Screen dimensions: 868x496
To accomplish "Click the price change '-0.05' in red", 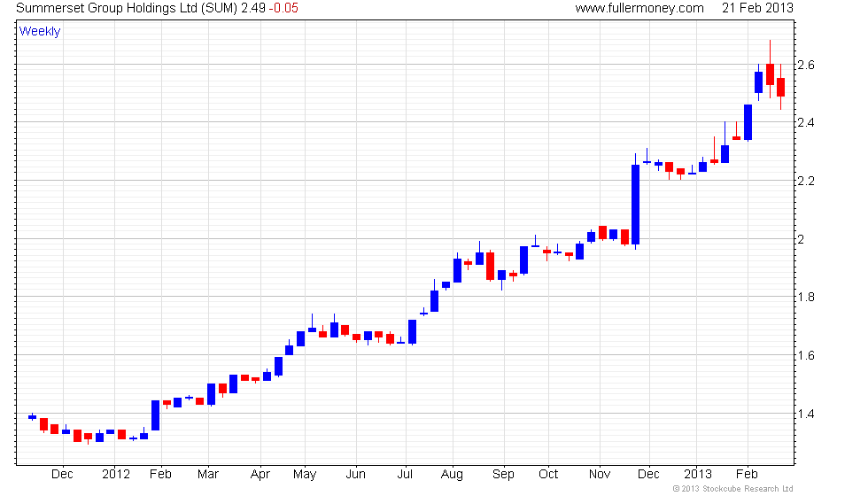I will [283, 8].
